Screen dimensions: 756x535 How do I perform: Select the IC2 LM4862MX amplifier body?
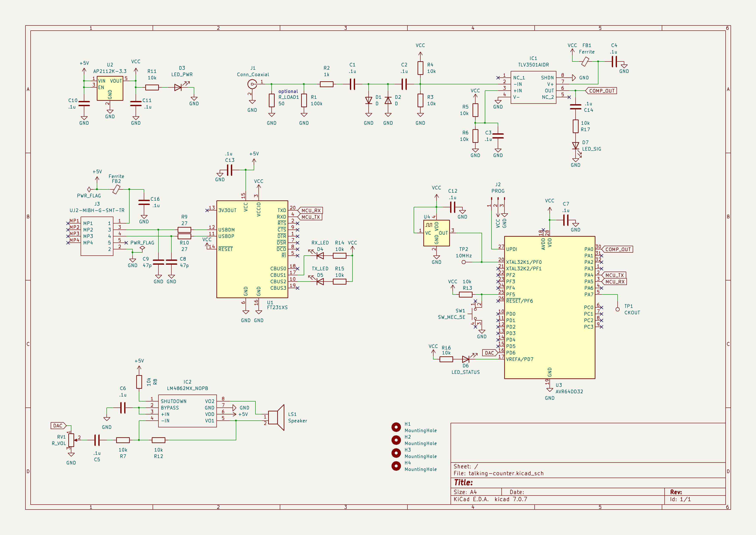(187, 411)
